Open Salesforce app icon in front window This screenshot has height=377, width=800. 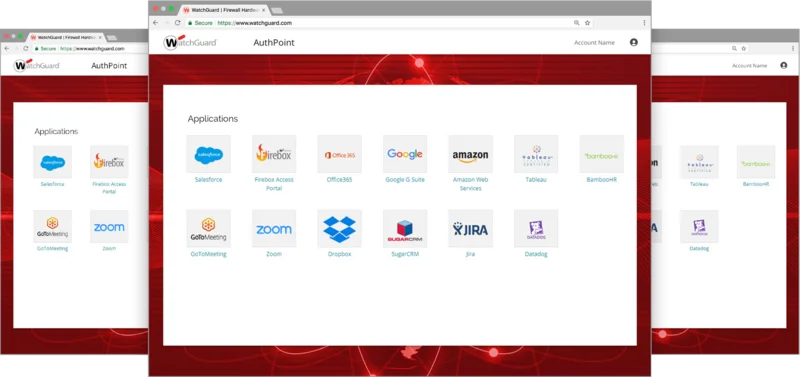point(208,154)
